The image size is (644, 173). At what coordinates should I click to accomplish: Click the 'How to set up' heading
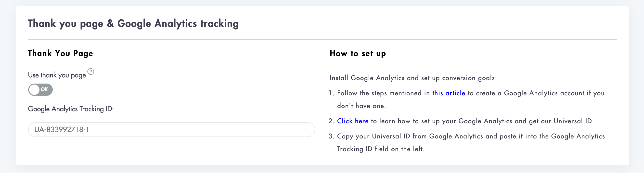point(358,53)
